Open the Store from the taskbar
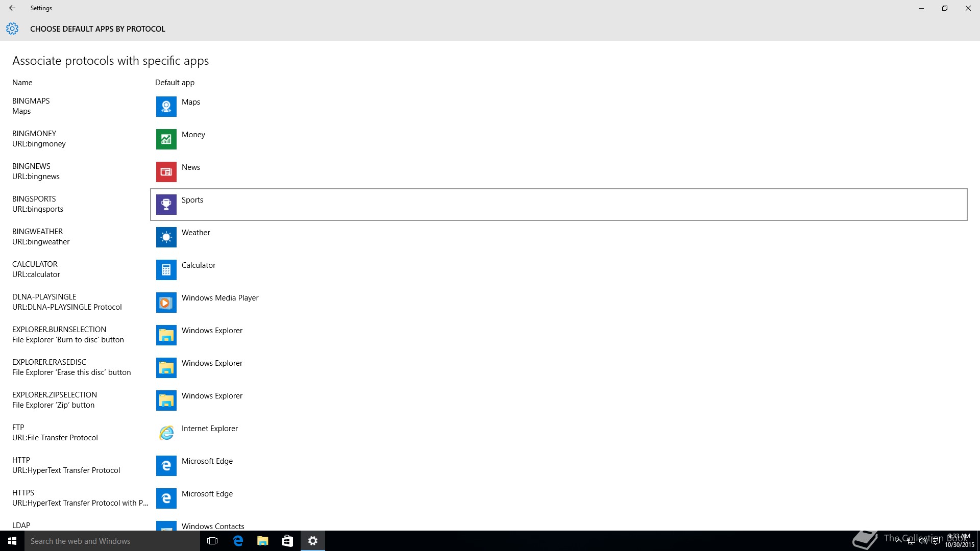The height and width of the screenshot is (551, 980). (287, 541)
